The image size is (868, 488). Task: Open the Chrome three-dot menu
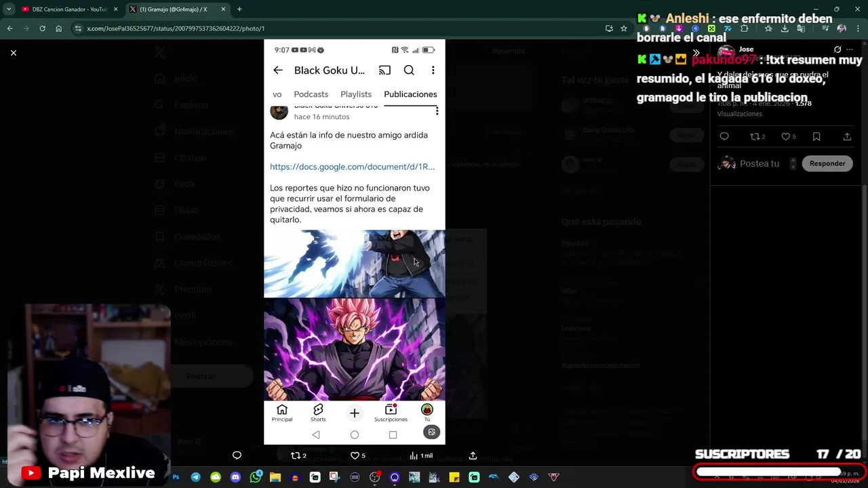point(858,28)
